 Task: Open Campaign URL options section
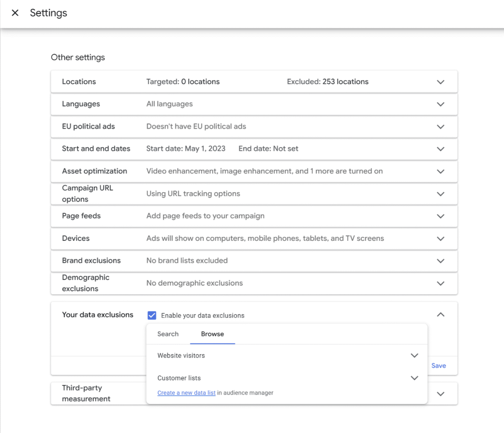point(441,194)
